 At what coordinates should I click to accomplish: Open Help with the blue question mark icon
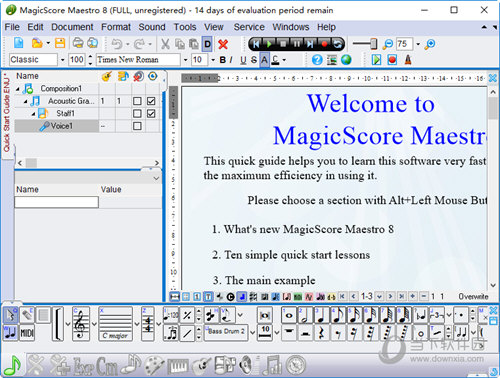(317, 60)
